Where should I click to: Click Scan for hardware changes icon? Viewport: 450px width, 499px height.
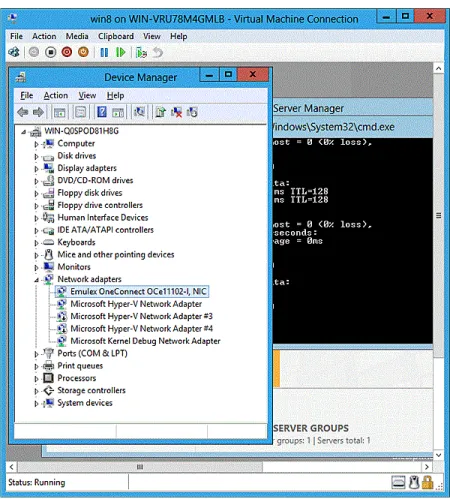(139, 112)
